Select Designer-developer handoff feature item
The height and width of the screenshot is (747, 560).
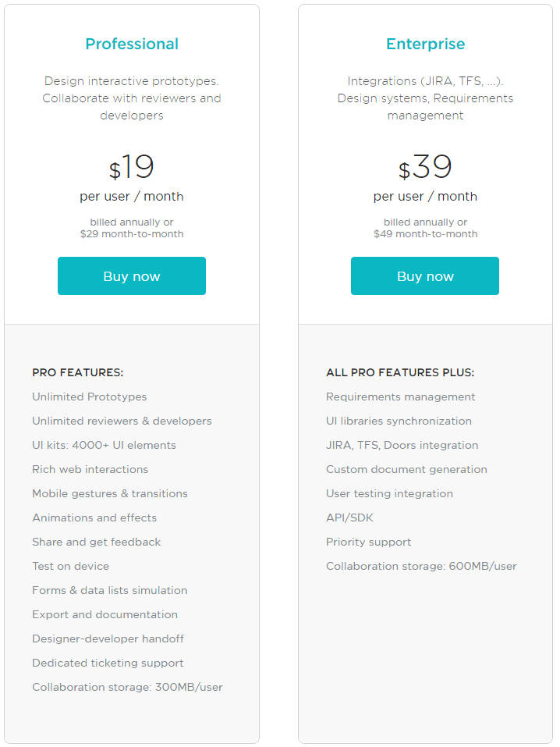(x=108, y=639)
